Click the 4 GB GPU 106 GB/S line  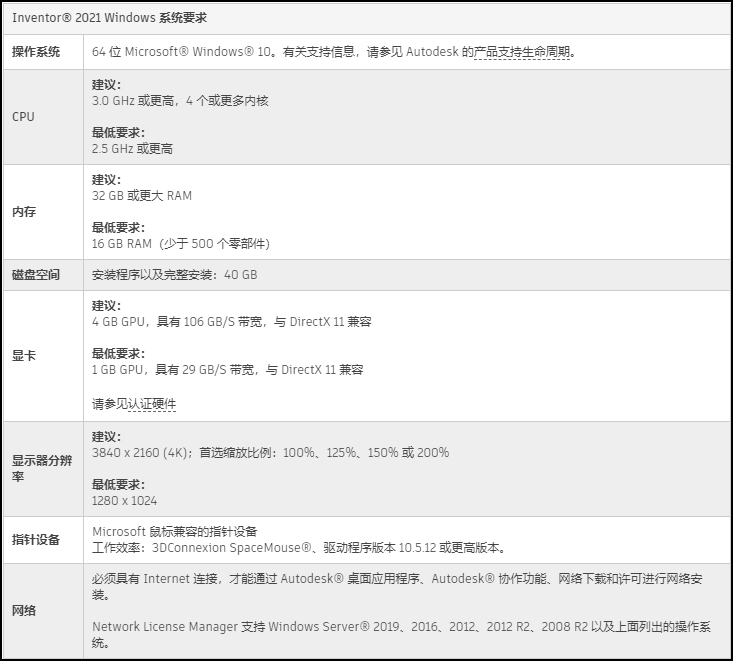pos(231,322)
